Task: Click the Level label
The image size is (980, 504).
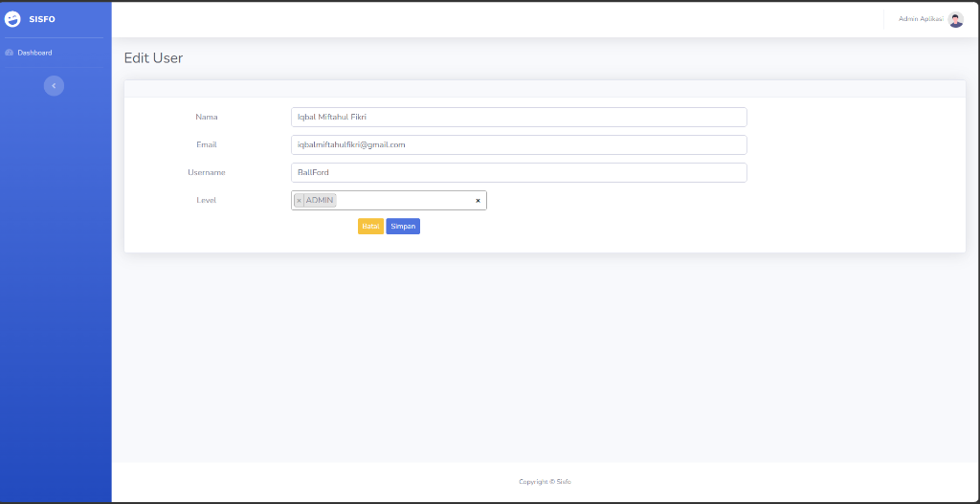Action: (x=207, y=200)
